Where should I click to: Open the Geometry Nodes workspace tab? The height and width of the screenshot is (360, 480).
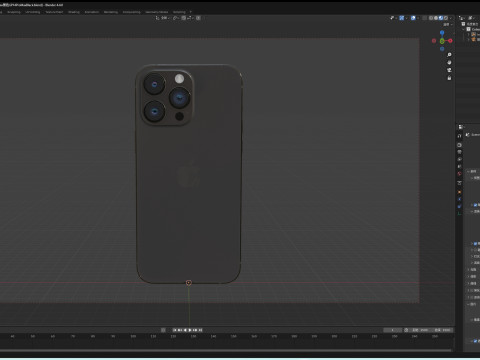coord(157,12)
